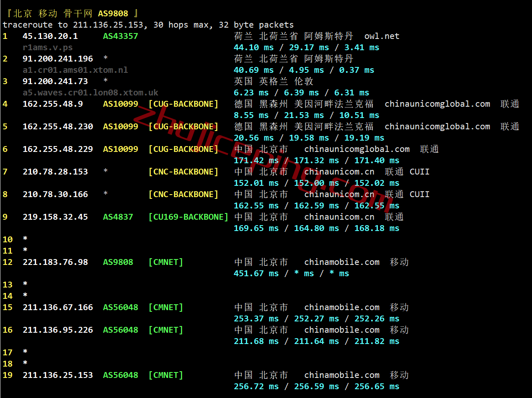532x398 pixels.
Task: Select the 211.68 ms latency value
Action: (x=256, y=341)
